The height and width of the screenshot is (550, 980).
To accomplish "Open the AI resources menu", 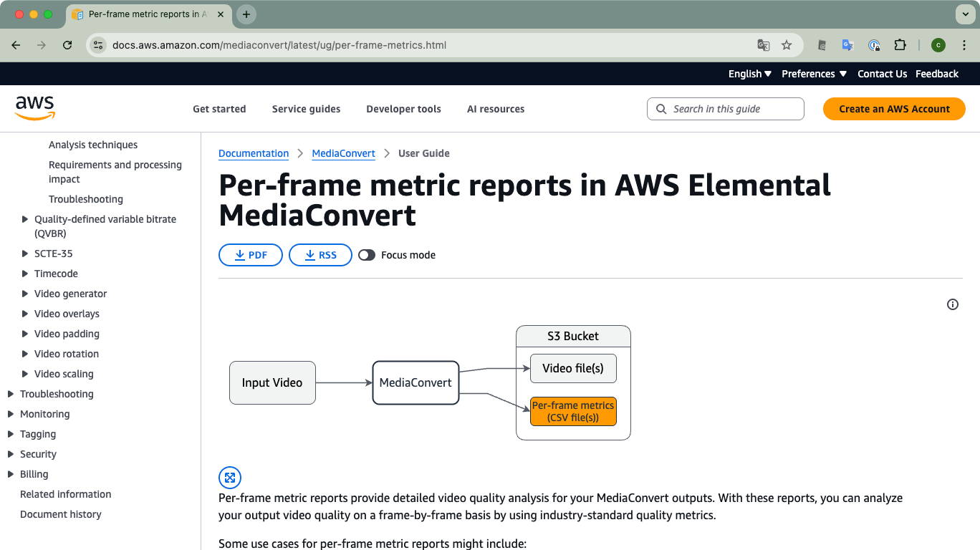I will pos(496,109).
